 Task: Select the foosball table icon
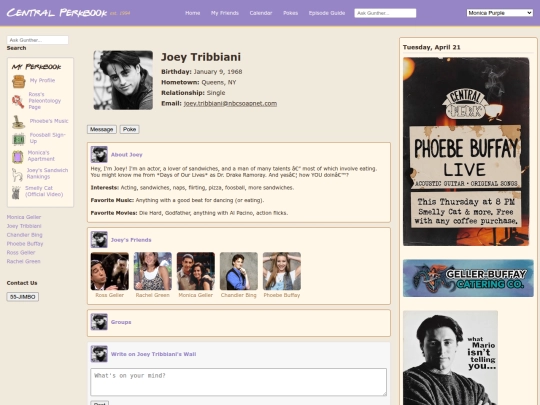tap(19, 139)
